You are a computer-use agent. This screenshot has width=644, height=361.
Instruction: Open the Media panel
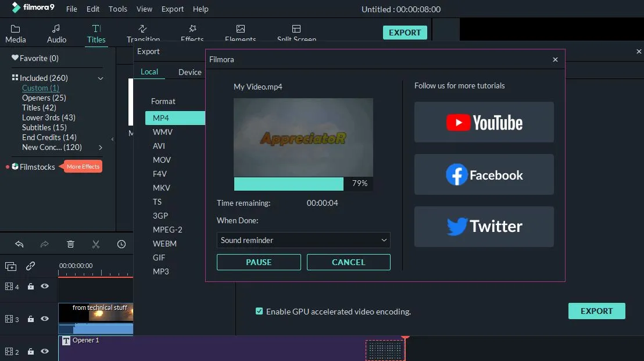[16, 34]
